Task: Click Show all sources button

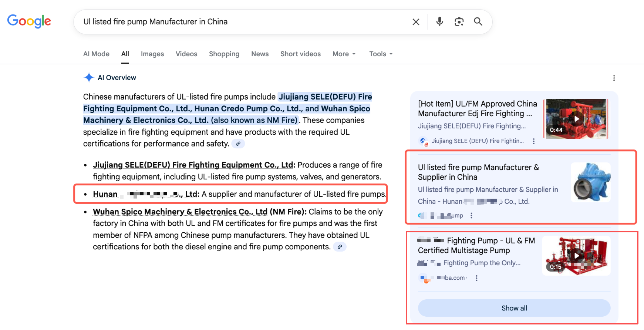Action: [x=514, y=308]
